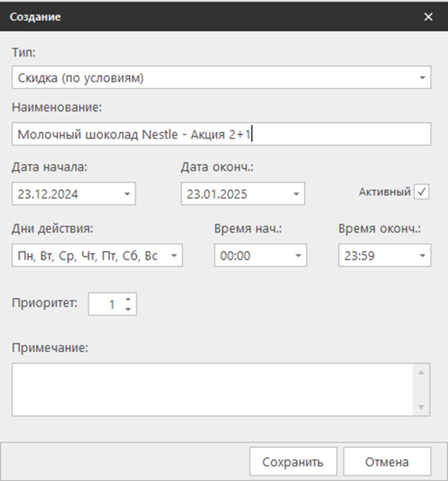Open the Дни действия dropdown
The height and width of the screenshot is (481, 448).
click(173, 255)
